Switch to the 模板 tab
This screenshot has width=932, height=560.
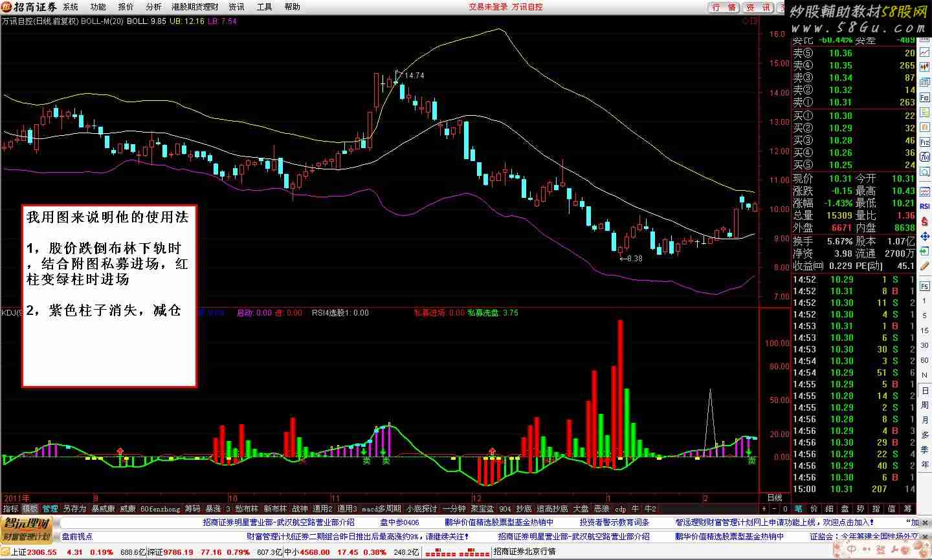30,509
